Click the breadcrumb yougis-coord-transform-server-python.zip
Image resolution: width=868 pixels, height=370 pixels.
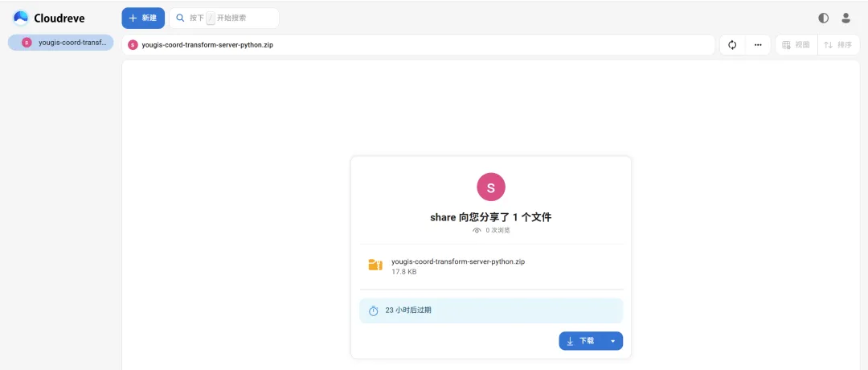pos(207,45)
